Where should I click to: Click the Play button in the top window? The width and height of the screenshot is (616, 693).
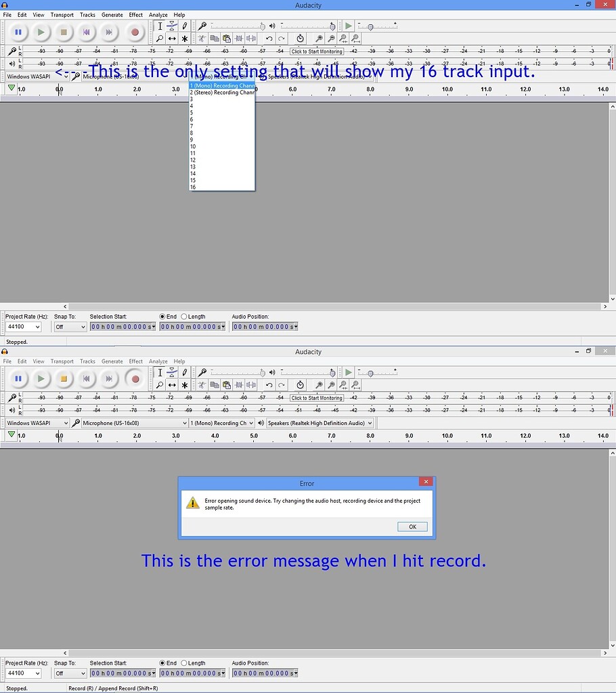[x=41, y=32]
